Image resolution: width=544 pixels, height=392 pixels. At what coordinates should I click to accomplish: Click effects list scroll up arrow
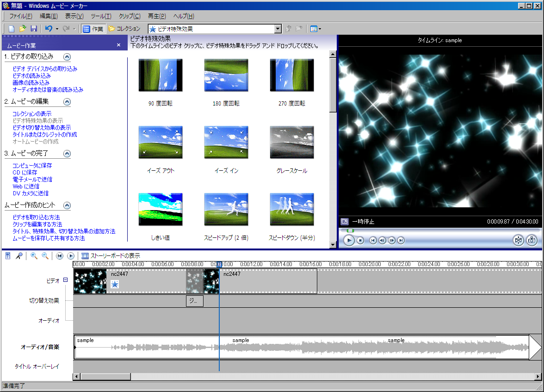(333, 54)
